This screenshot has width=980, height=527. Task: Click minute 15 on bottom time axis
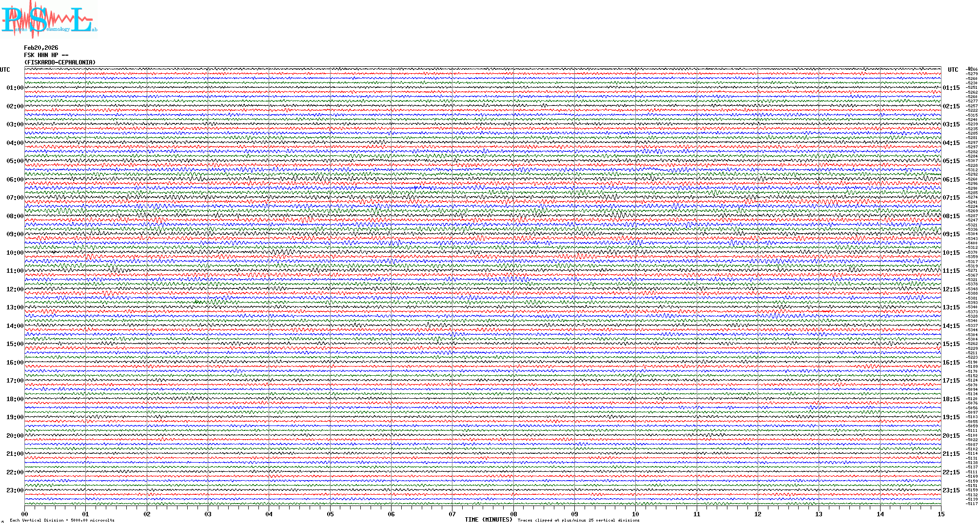click(941, 514)
